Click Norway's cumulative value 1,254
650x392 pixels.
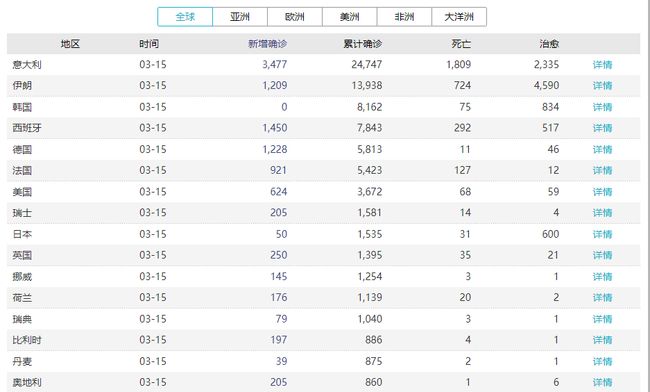(369, 276)
